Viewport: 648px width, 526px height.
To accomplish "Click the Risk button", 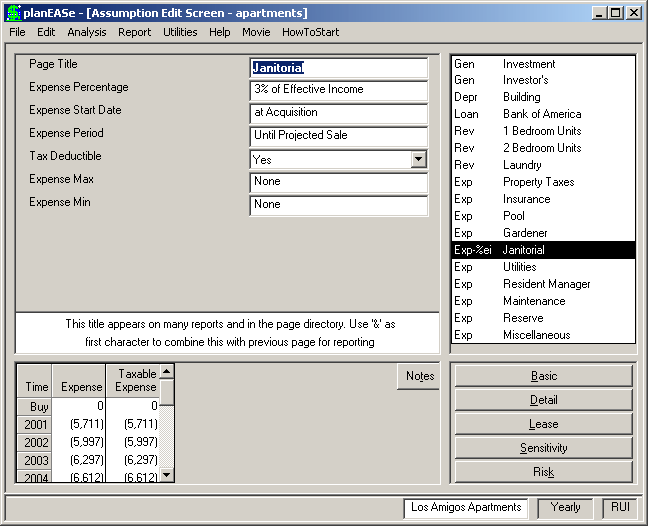I will 543,472.
